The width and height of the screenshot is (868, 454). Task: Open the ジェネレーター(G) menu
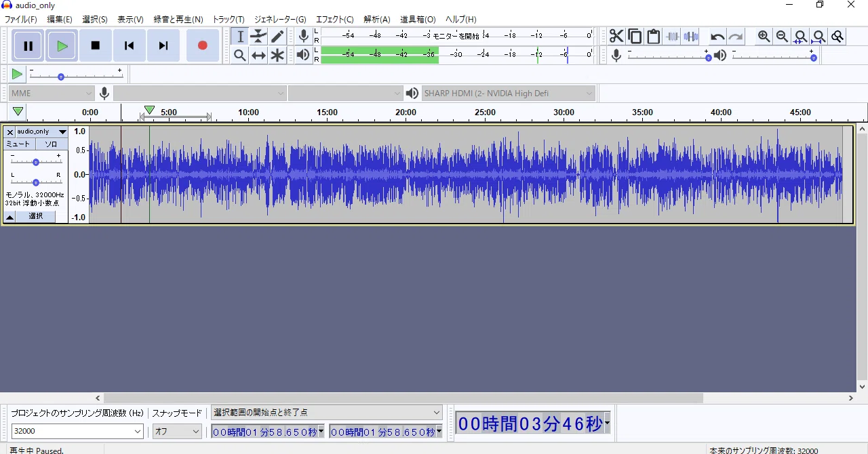[280, 20]
